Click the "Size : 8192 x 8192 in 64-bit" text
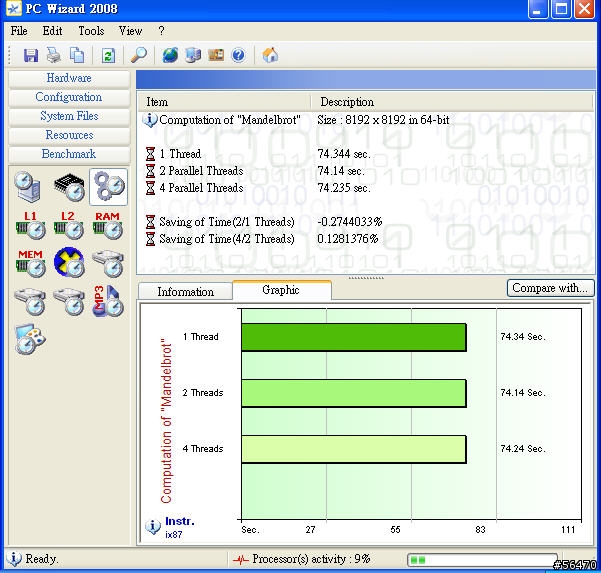Screen dimensions: 601x573 click(x=383, y=120)
